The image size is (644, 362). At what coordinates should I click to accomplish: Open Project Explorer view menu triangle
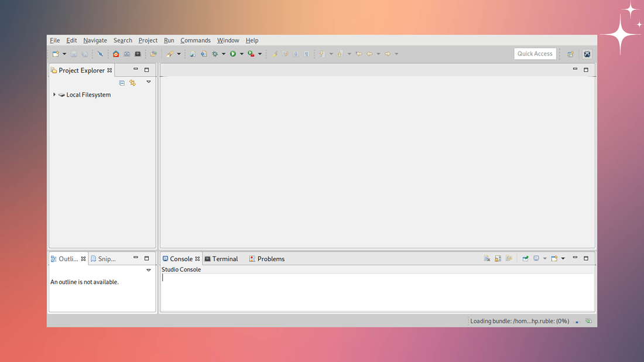[149, 82]
